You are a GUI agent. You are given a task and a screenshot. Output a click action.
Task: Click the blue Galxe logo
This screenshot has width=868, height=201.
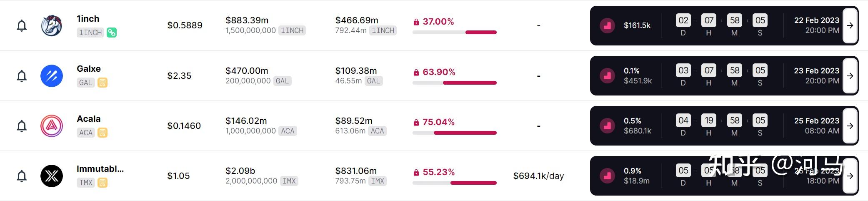[52, 76]
